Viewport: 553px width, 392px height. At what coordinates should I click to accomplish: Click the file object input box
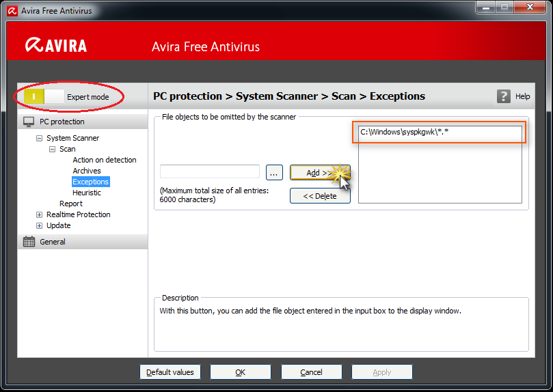[x=210, y=171]
